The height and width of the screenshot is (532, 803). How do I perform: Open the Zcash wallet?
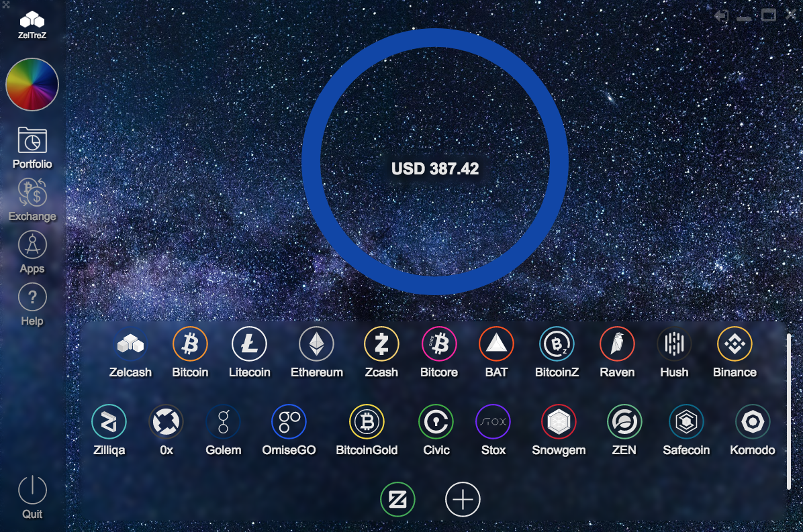pyautogui.click(x=381, y=353)
